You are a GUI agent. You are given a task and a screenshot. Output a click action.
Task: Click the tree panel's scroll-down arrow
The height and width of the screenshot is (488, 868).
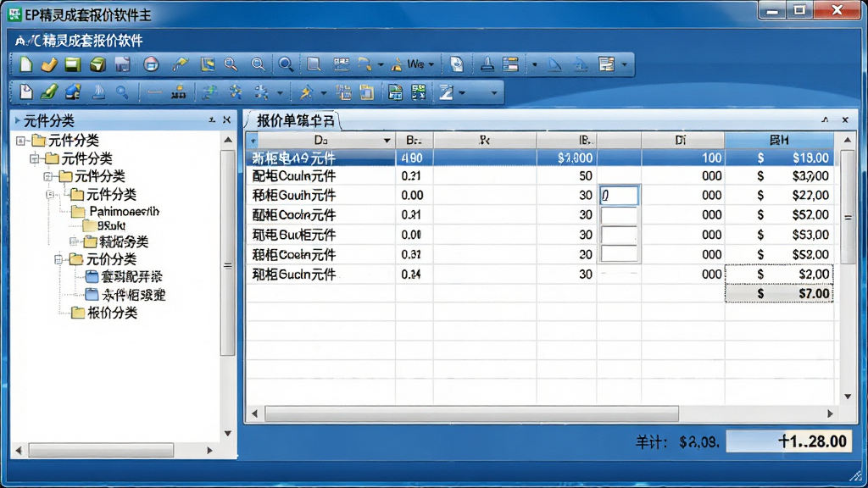coord(227,433)
